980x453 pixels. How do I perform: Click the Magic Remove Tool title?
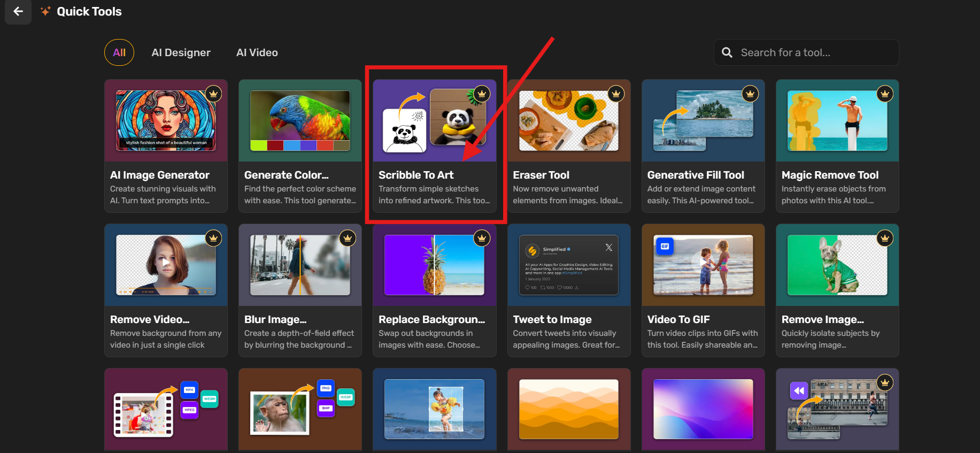click(830, 175)
